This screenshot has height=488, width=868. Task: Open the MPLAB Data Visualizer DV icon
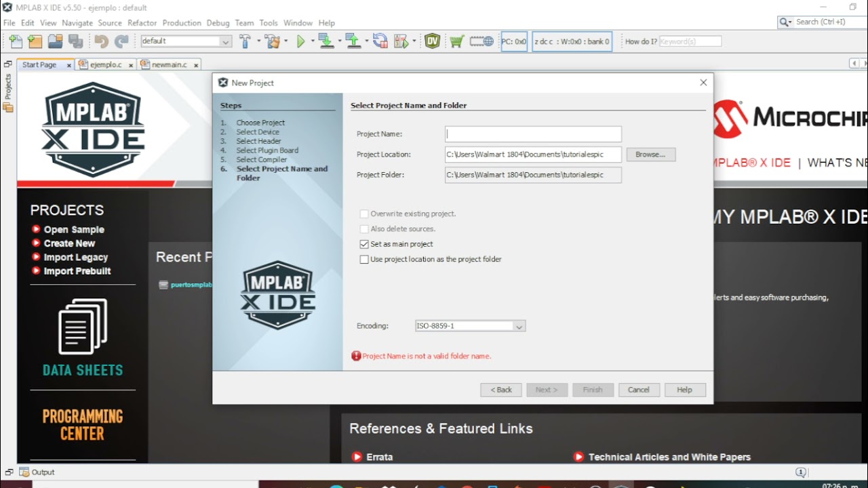point(433,41)
